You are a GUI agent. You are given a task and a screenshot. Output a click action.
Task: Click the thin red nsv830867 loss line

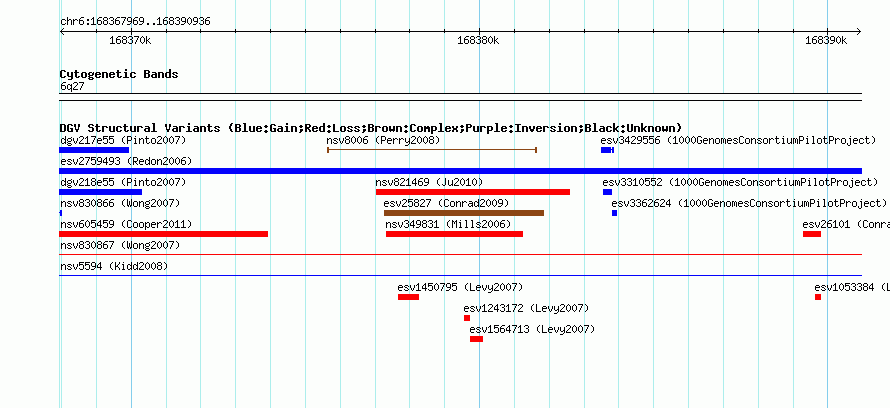coord(460,255)
